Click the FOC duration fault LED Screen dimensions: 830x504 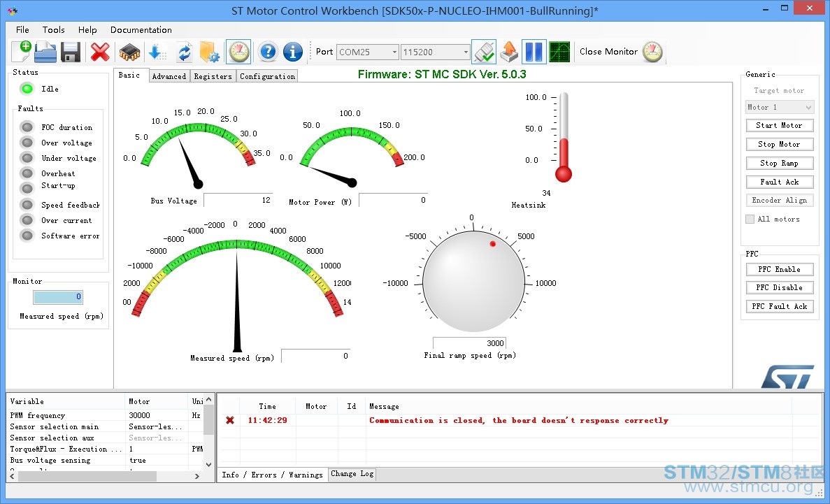point(27,127)
